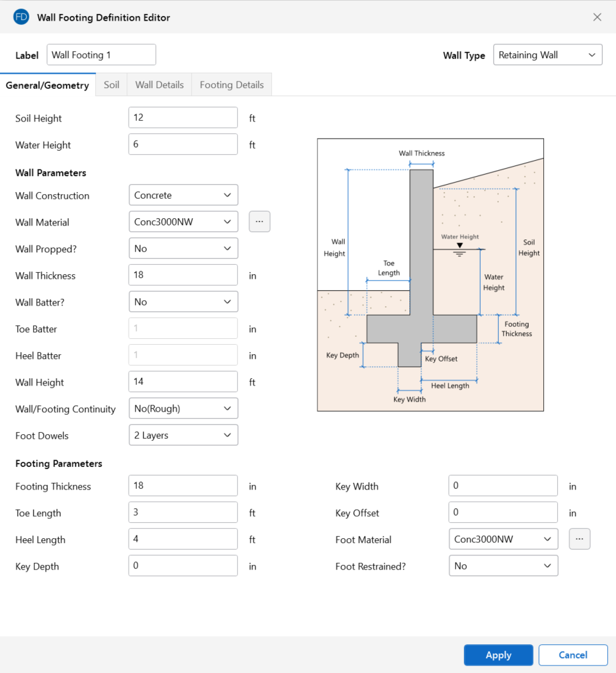The height and width of the screenshot is (673, 616).
Task: Open the Wall Propped? dropdown
Action: pos(183,249)
